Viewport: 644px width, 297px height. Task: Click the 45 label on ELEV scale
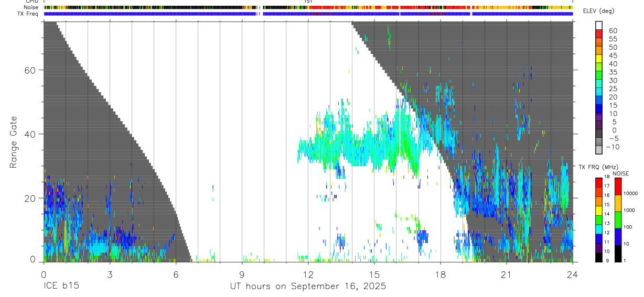612,56
